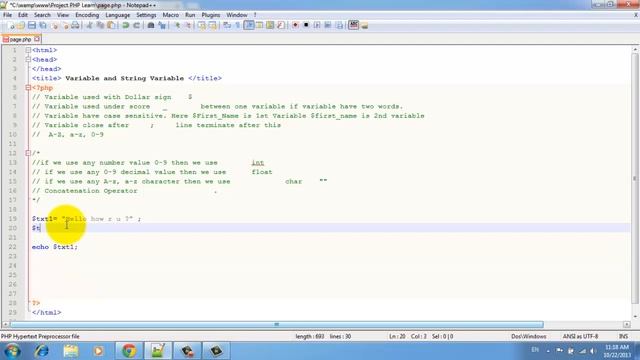The width and height of the screenshot is (640, 360).
Task: Click the function list toolbar icon
Action: pos(281,25)
